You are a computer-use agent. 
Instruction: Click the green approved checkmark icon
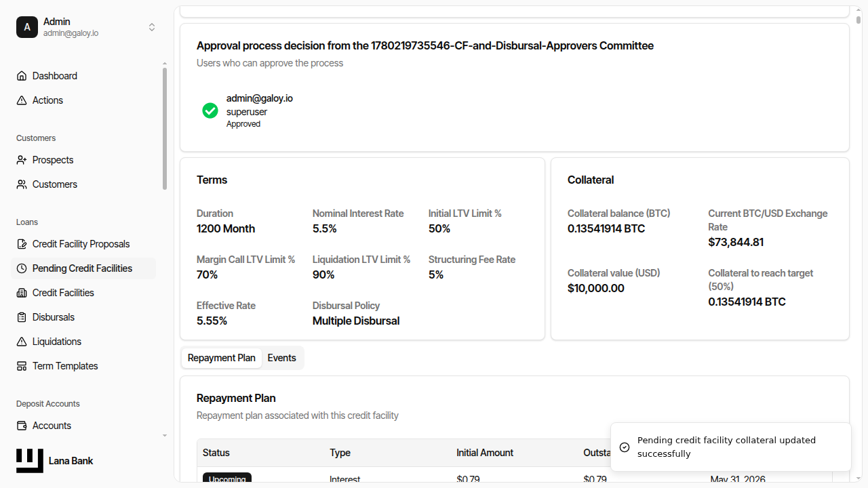click(210, 110)
